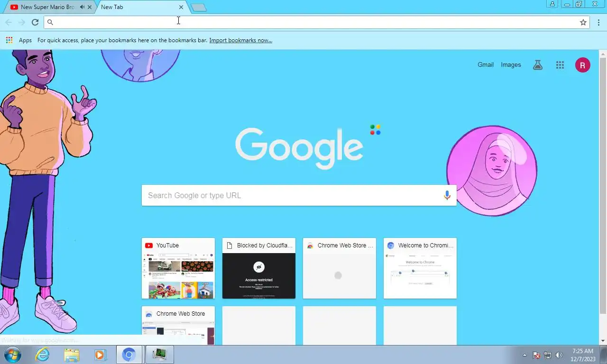The image size is (607, 364).
Task: Open Windows Explorer folder icon in taskbar
Action: (72, 355)
